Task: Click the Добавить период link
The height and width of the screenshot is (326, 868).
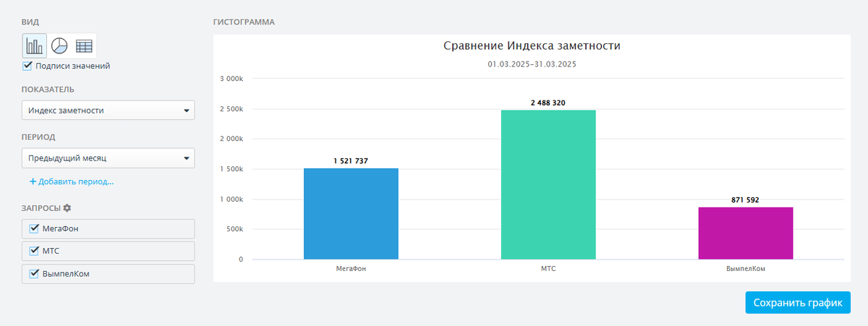Action: coord(72,181)
